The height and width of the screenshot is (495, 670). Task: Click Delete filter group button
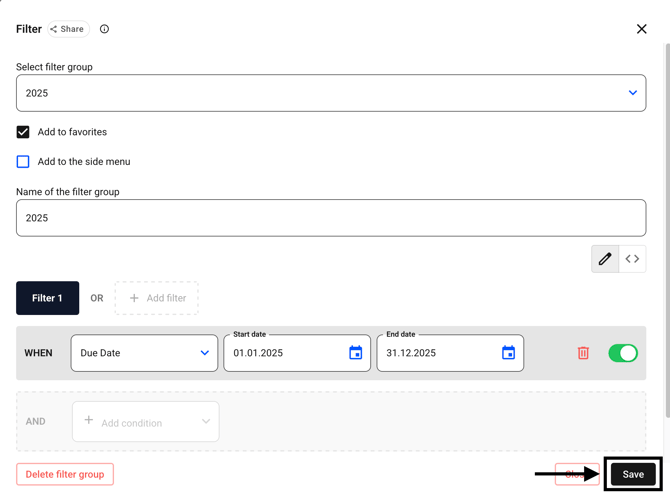tap(65, 474)
